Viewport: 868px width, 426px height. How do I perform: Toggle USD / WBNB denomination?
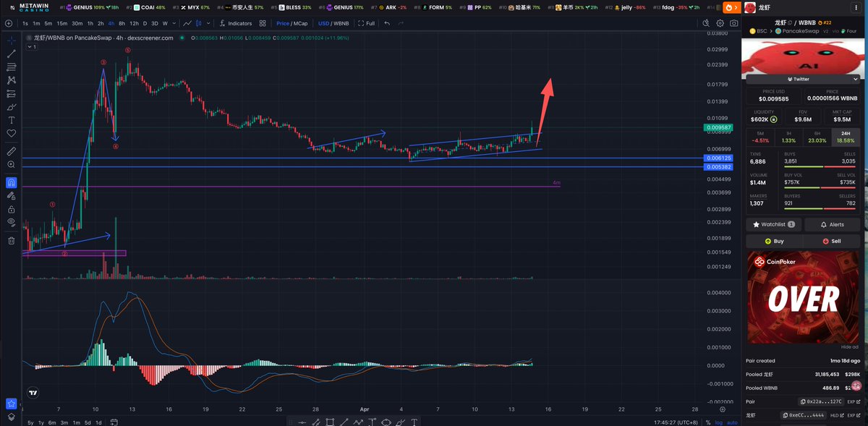pyautogui.click(x=334, y=23)
